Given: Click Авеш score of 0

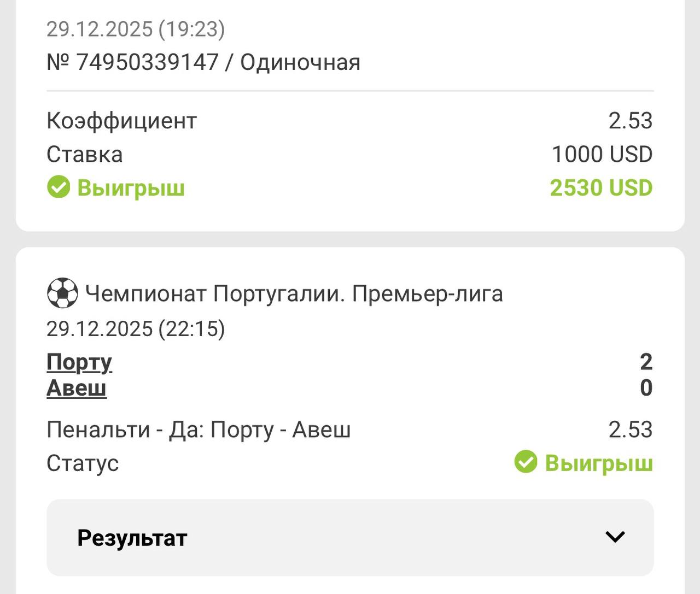Looking at the screenshot, I should click(646, 388).
